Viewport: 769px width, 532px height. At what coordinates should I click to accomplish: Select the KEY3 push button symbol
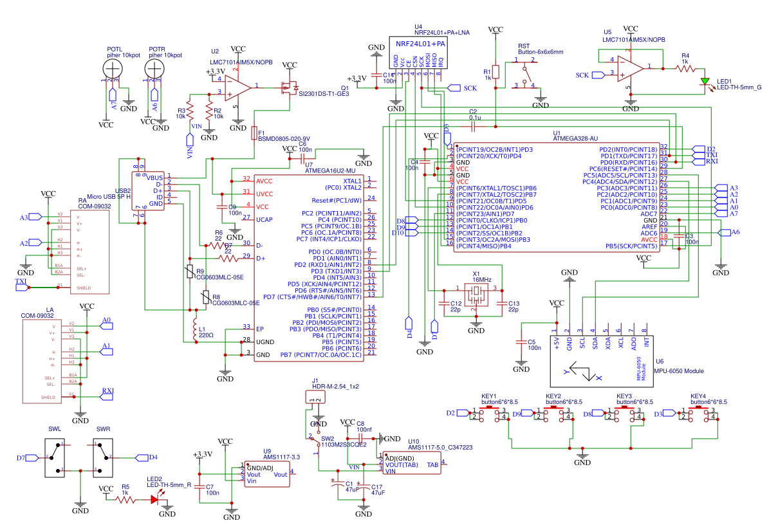[x=624, y=413]
